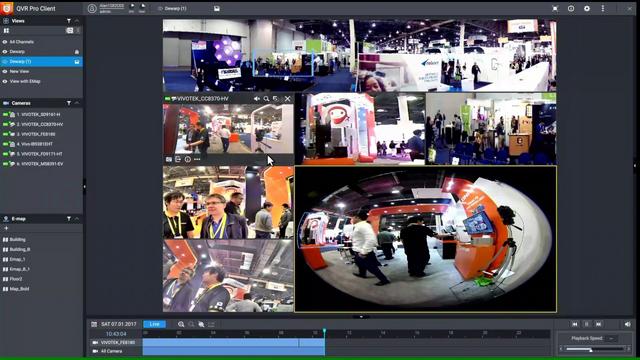This screenshot has width=640, height=360.
Task: Toggle the speaker volume icon near playback
Action: point(628,324)
